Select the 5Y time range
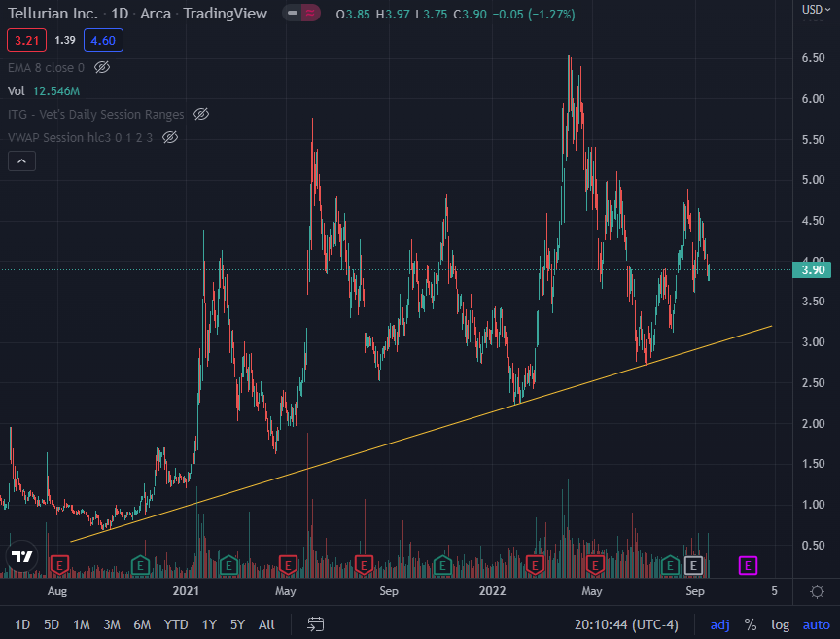The image size is (840, 639). 237,624
